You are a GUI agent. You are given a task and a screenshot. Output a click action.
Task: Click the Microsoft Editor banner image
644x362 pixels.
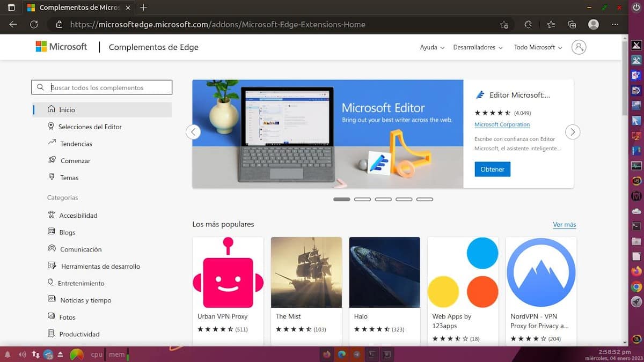[x=327, y=134]
